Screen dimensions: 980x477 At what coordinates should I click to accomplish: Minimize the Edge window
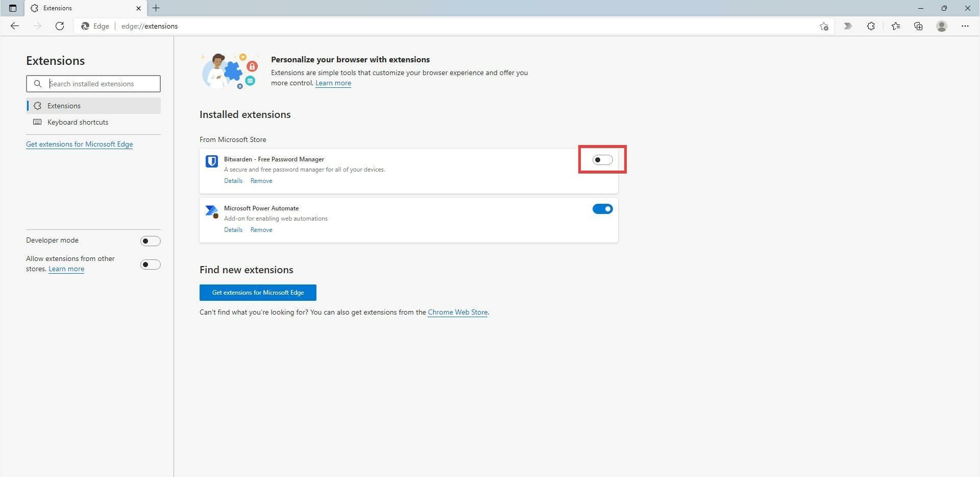pyautogui.click(x=921, y=8)
